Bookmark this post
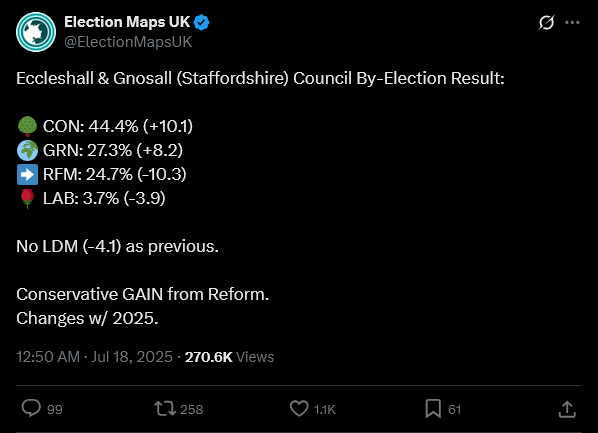 point(433,409)
